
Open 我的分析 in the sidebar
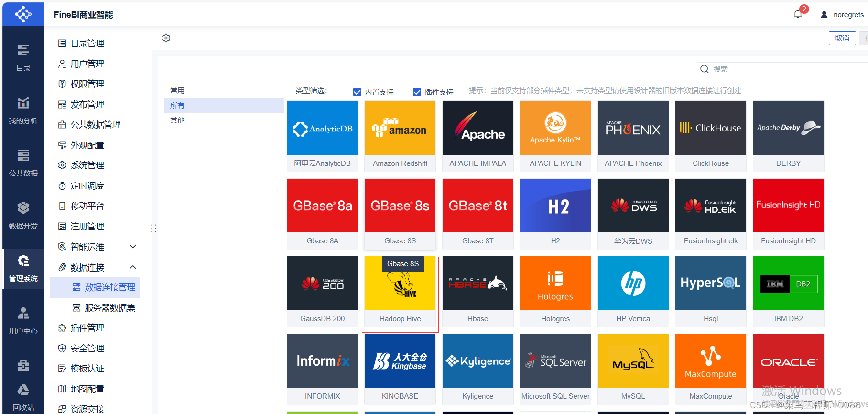[23, 110]
